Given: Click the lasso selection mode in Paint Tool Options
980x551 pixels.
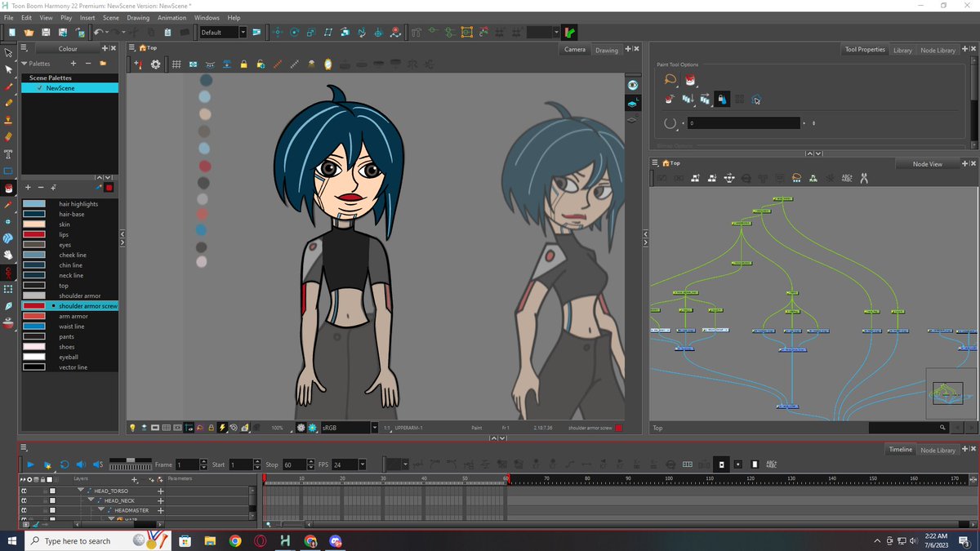Looking at the screenshot, I should 670,79.
